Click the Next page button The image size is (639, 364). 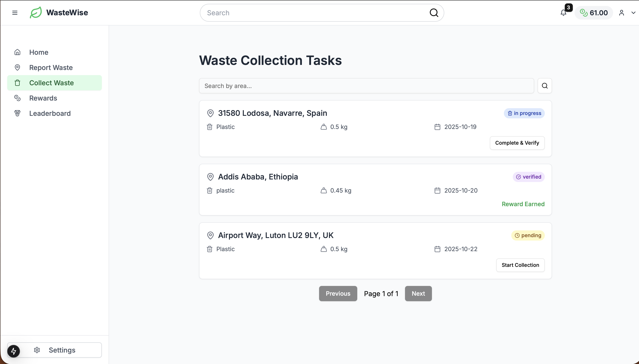coord(418,294)
